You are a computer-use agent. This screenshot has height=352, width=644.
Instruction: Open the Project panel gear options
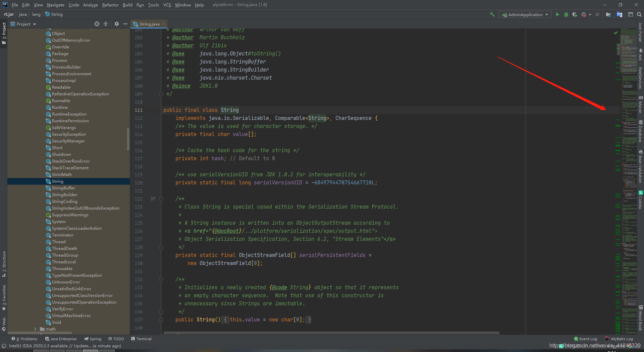[x=117, y=24]
